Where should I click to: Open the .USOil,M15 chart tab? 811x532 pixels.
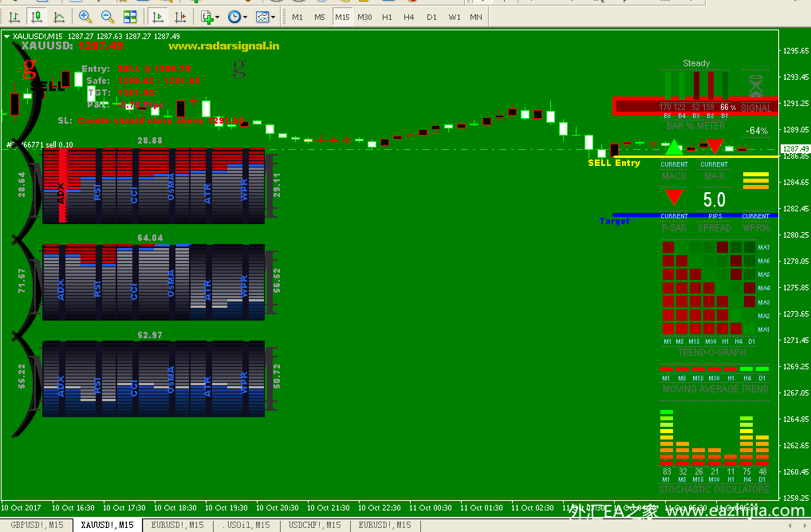[246, 525]
